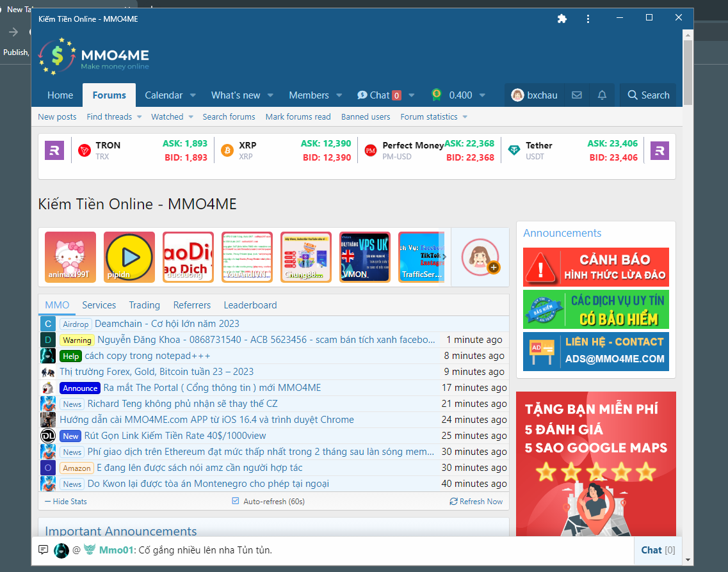Click the C avatar on the Deamchain row

click(48, 324)
